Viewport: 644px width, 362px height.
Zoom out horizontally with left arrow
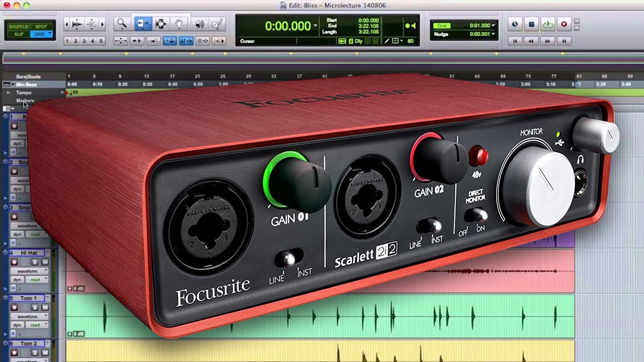tap(66, 24)
